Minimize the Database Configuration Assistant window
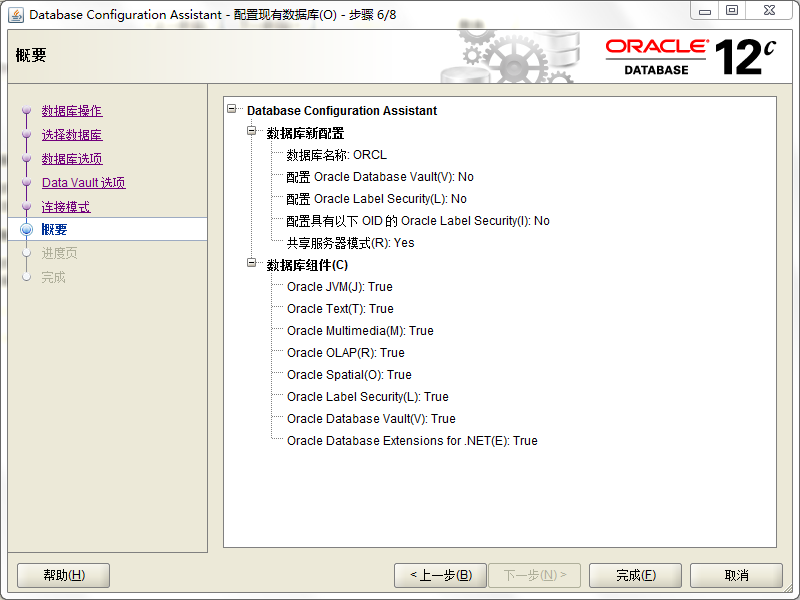This screenshot has width=800, height=600. tap(705, 11)
